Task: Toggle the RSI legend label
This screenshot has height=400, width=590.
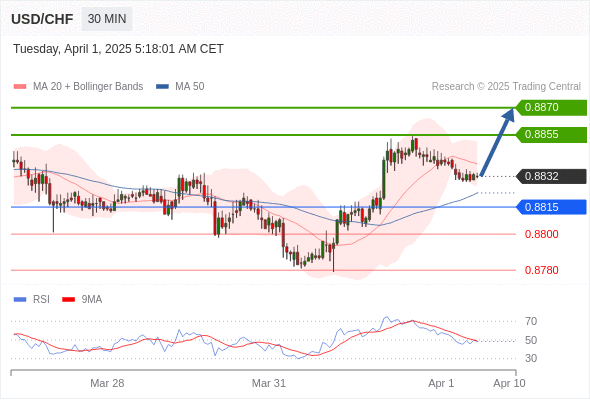Action: click(x=41, y=300)
